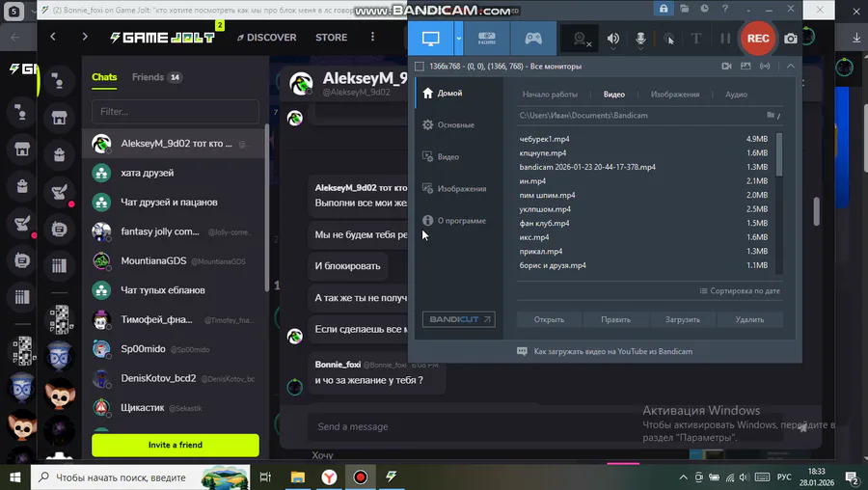Switch to Friends tab
The height and width of the screenshot is (490, 868).
156,77
